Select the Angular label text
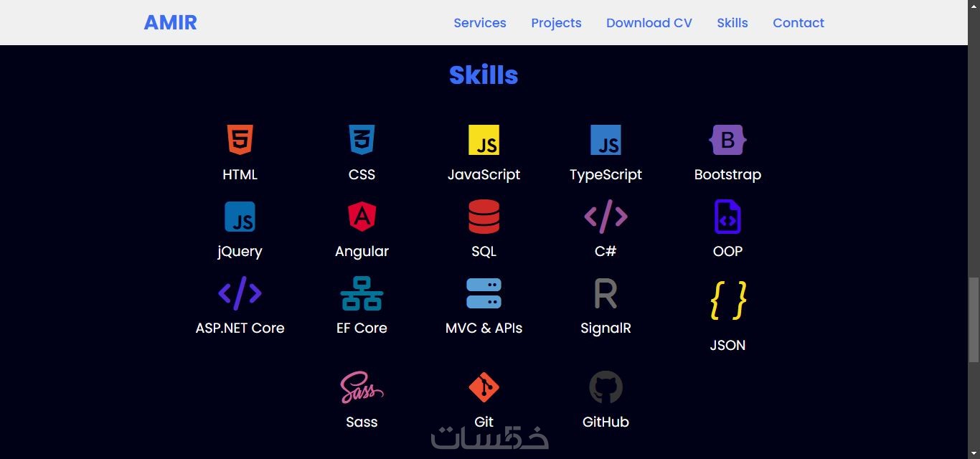 click(x=362, y=252)
